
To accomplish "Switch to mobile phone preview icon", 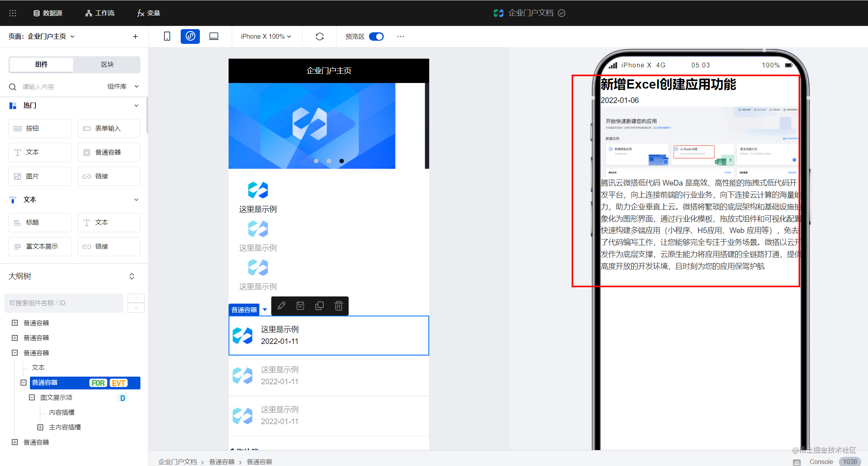I will (167, 36).
